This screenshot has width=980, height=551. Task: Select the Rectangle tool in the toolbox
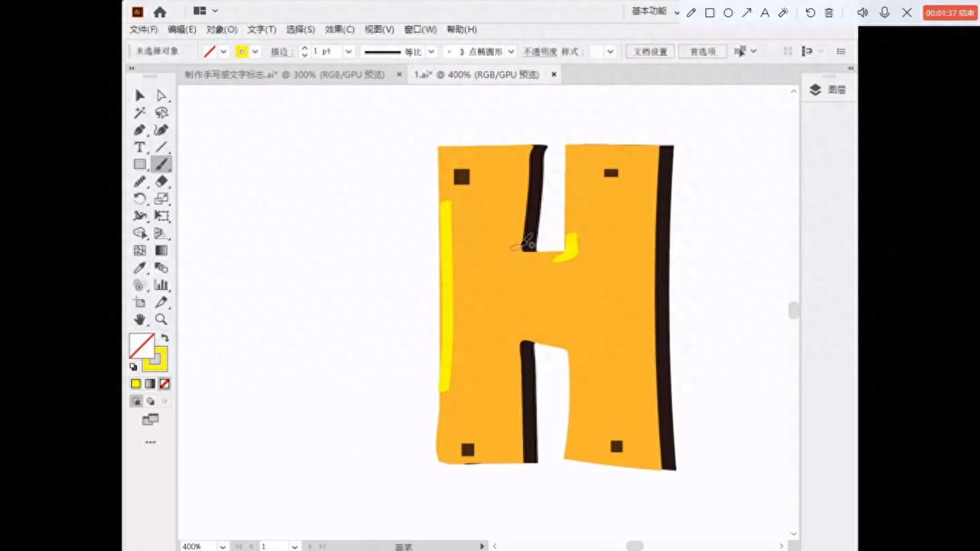coord(140,165)
